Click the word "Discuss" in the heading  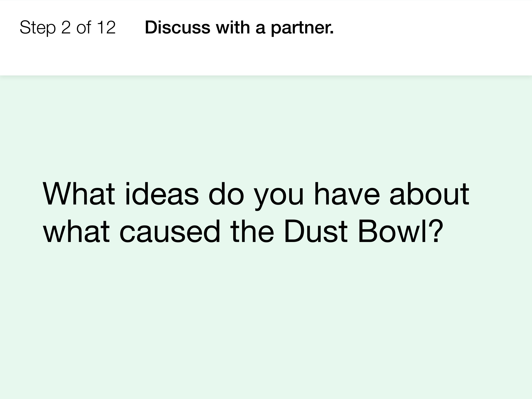[x=178, y=27]
